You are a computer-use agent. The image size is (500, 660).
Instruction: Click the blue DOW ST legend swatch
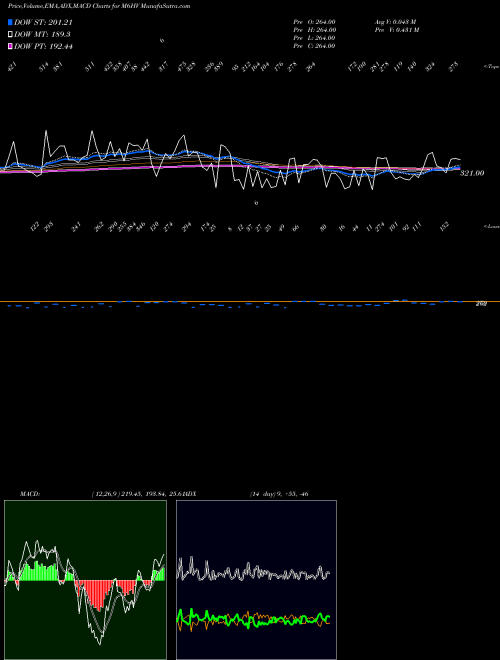(x=10, y=22)
